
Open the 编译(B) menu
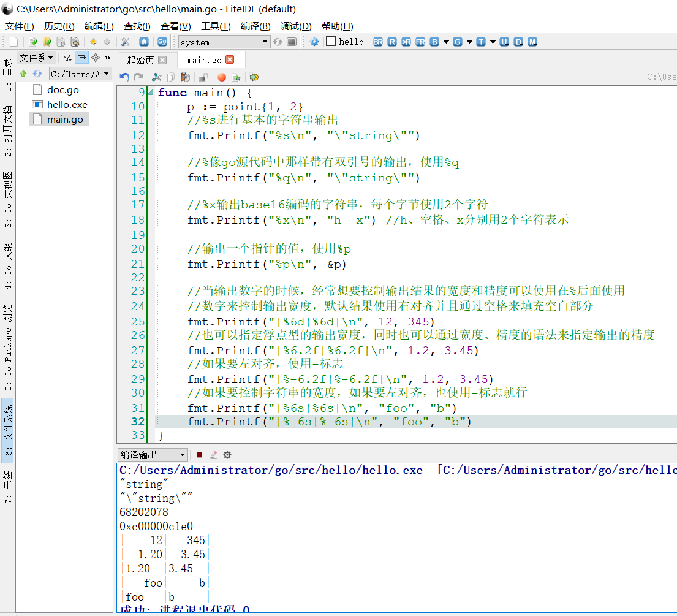coord(255,26)
